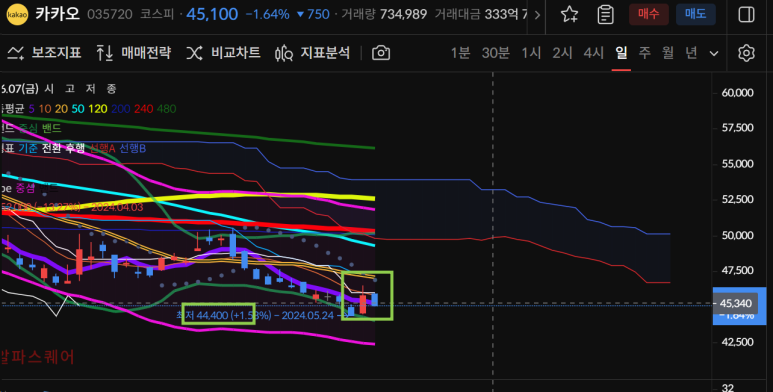The image size is (773, 392).
Task: Click the 120-day moving average label
Action: point(98,109)
